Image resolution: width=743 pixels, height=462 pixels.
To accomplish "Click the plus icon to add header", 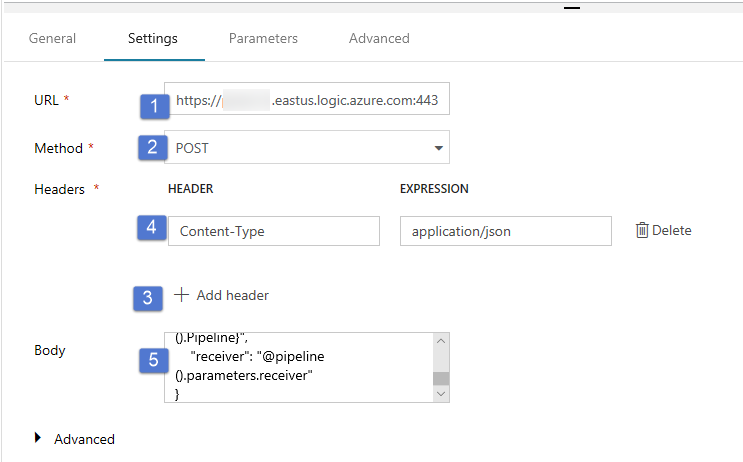I will click(x=181, y=295).
